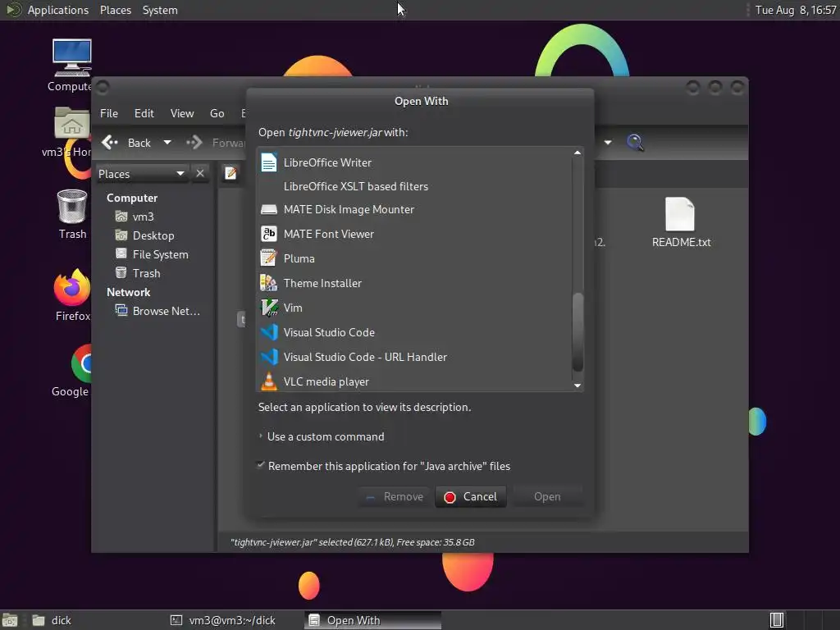Select the Pluma editor icon
Viewport: 840px width, 630px height.
(x=268, y=258)
